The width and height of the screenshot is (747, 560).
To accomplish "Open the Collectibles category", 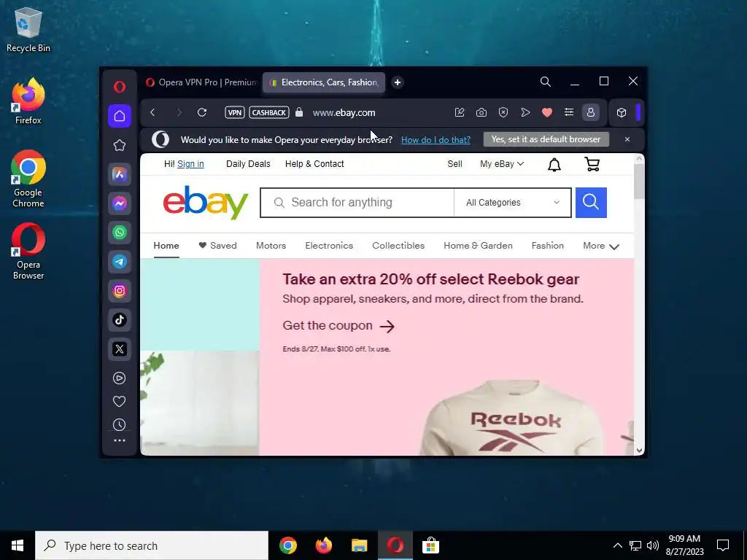I will click(x=398, y=246).
